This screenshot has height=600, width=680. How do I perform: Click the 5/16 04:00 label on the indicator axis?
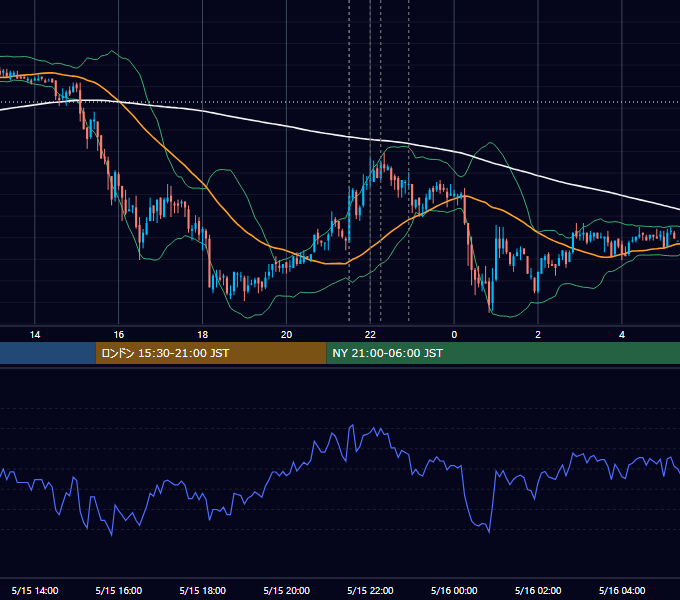click(622, 590)
